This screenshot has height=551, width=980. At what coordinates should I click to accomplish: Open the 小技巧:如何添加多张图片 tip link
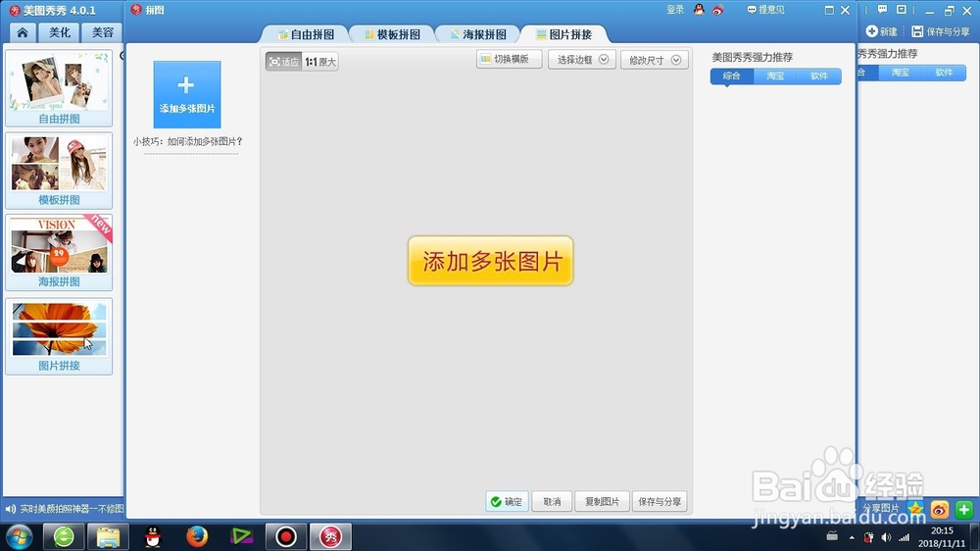pos(187,141)
